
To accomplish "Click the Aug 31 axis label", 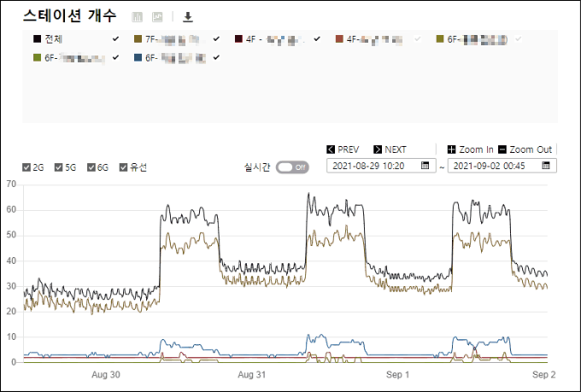I will [x=252, y=375].
